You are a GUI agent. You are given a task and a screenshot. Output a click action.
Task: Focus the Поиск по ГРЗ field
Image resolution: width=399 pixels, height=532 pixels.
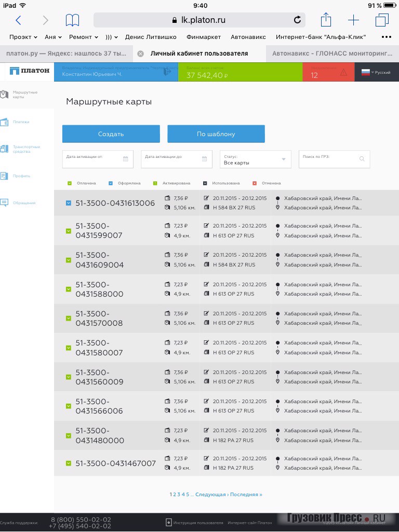pyautogui.click(x=334, y=159)
